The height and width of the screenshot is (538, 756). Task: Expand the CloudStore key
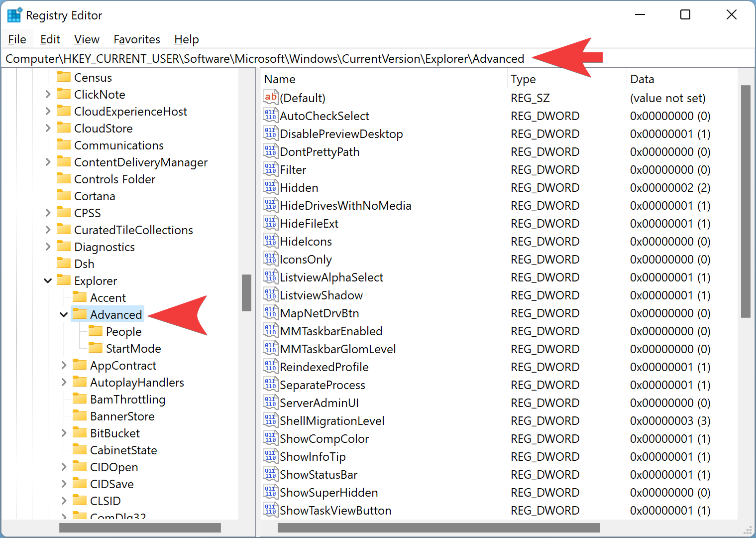tap(48, 128)
